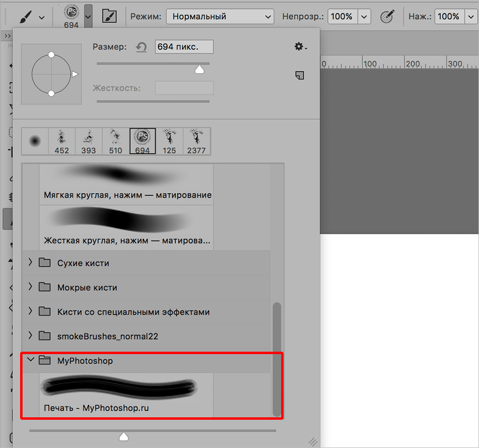Image resolution: width=479 pixels, height=448 pixels.
Task: Open the opacity percentage dropdown arrow
Action: (365, 16)
